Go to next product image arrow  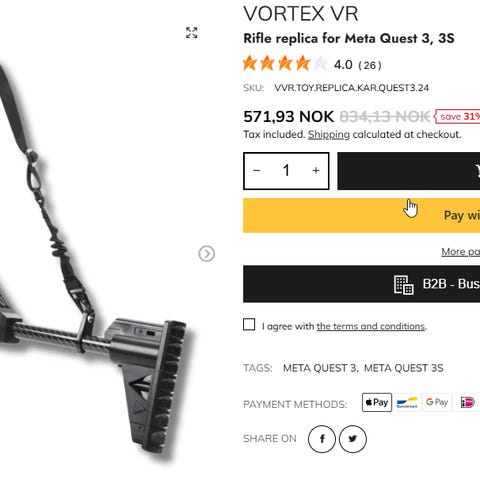click(207, 254)
